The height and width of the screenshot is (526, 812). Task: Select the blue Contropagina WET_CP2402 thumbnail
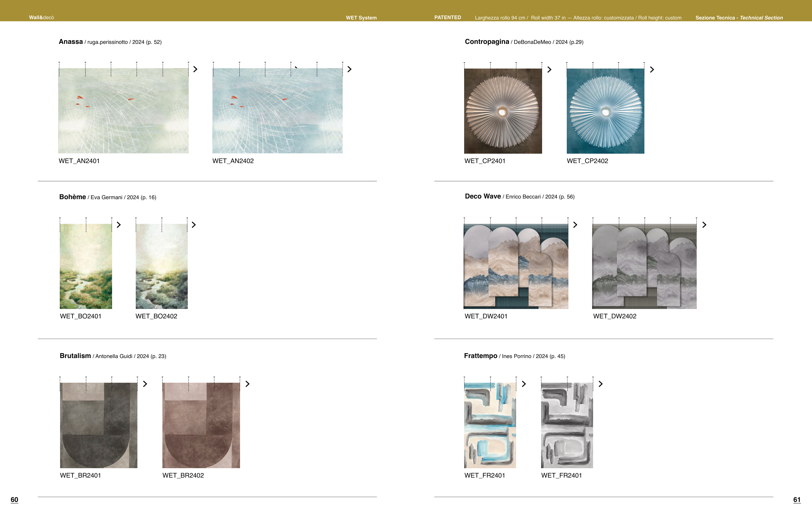(x=605, y=111)
